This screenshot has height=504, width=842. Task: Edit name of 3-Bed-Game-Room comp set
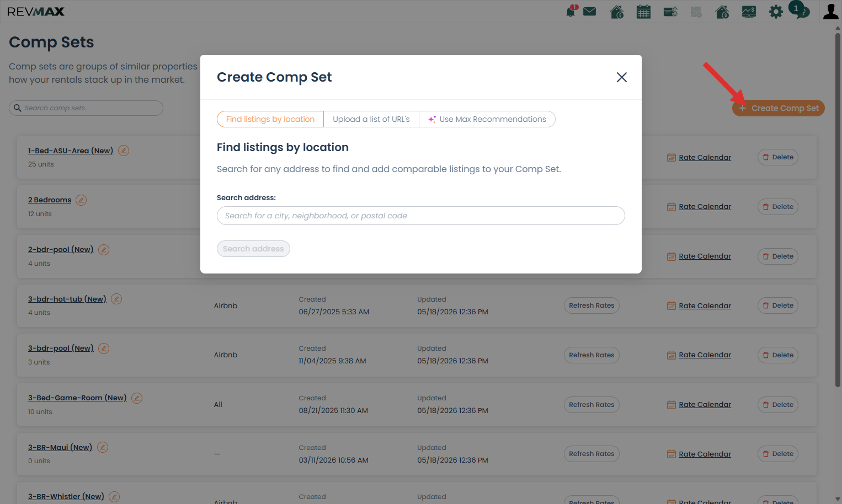pyautogui.click(x=137, y=398)
